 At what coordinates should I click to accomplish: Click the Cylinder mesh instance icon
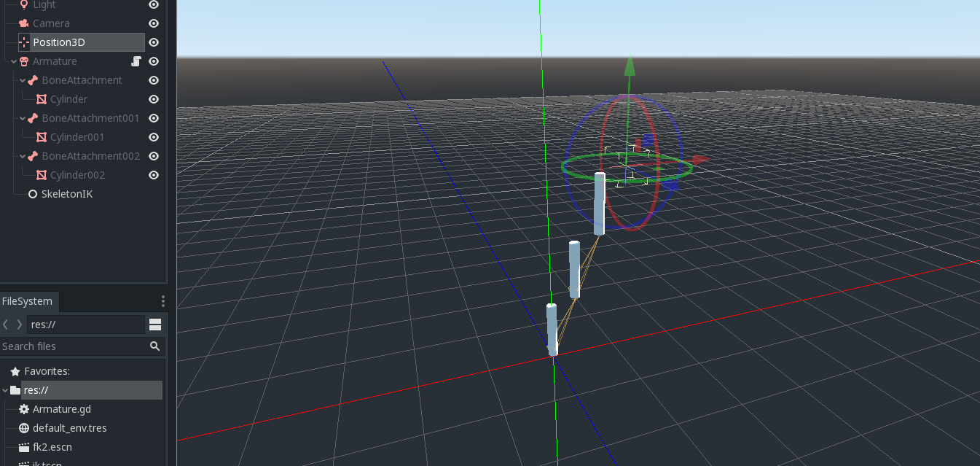tap(40, 98)
